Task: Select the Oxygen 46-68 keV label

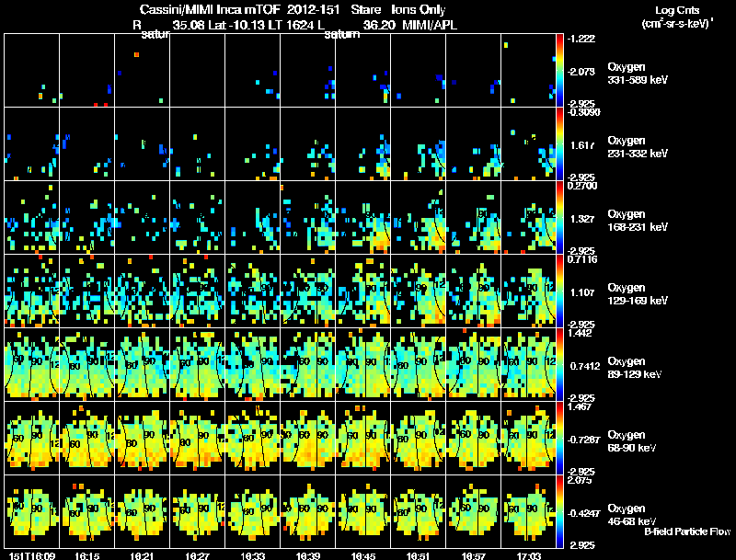Action: [632, 515]
